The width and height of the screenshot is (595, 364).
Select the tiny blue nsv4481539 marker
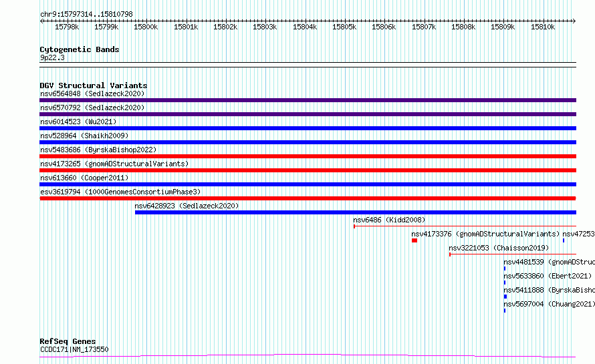coord(505,268)
